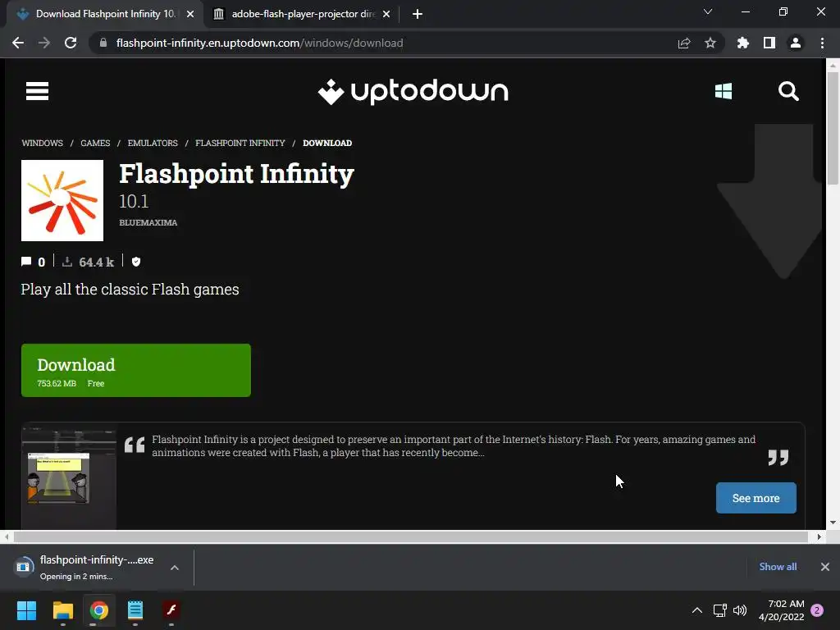The image size is (840, 630).
Task: Close the Download Flashpoint Infinity tab
Action: (x=190, y=14)
